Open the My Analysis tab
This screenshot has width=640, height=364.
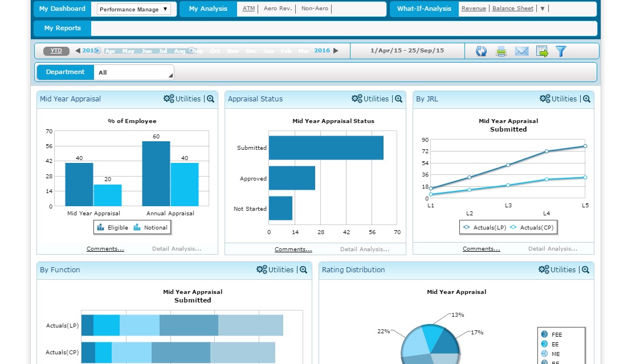(x=208, y=9)
